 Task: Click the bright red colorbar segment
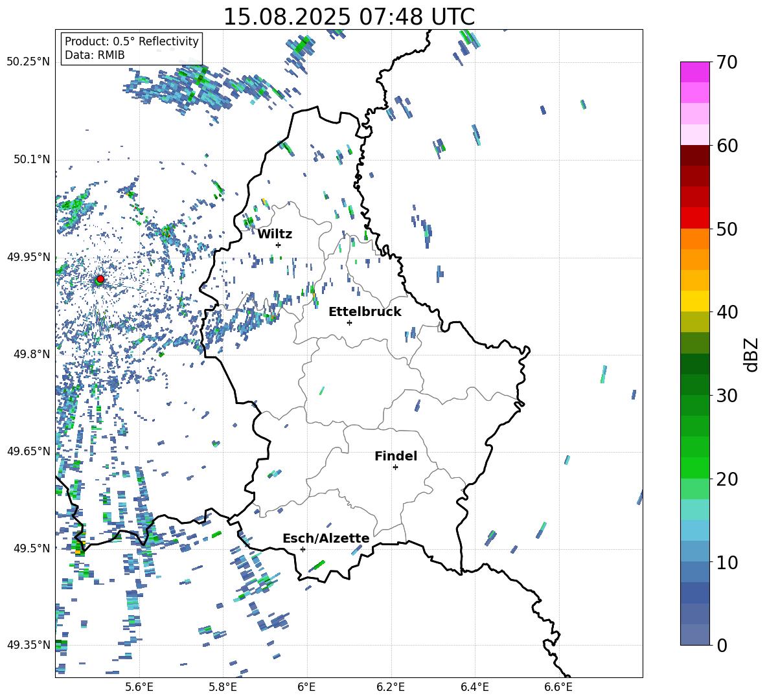[x=695, y=218]
